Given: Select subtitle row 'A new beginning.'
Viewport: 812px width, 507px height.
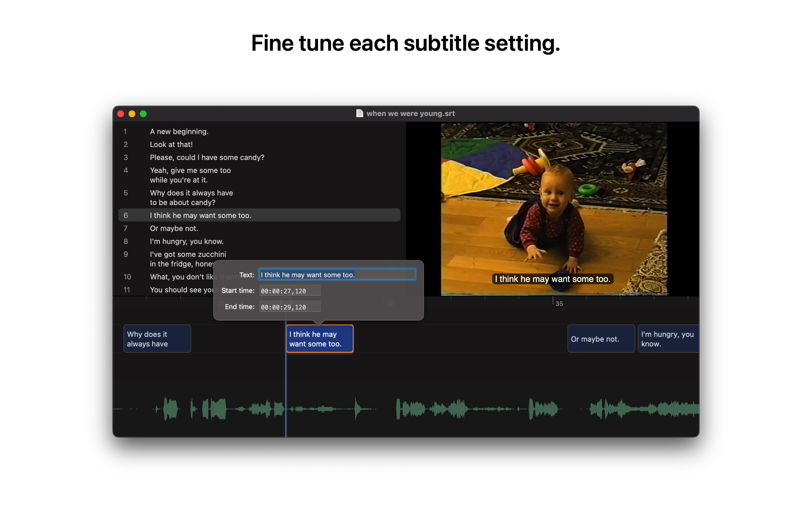Looking at the screenshot, I should 179,132.
